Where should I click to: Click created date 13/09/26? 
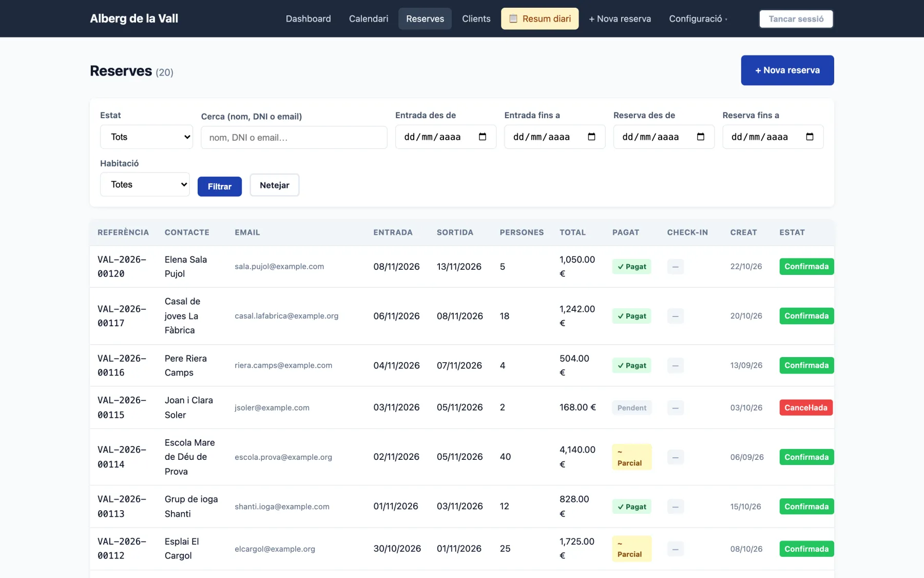click(x=746, y=365)
